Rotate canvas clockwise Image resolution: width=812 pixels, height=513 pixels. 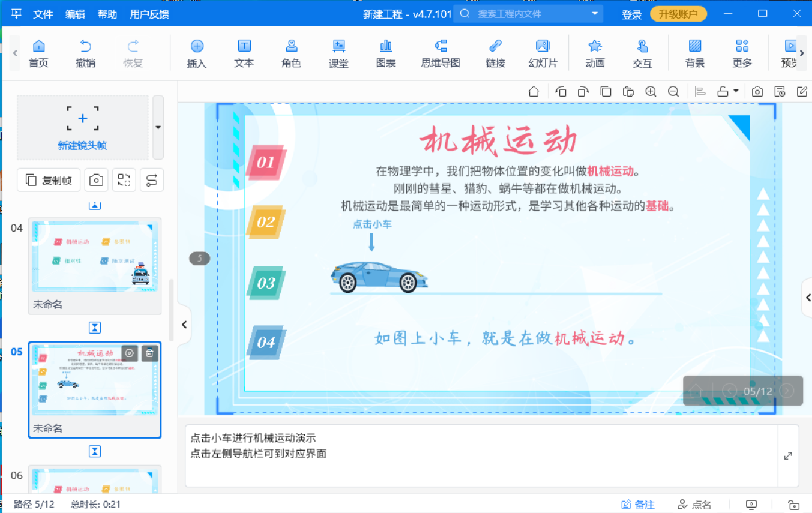pyautogui.click(x=583, y=92)
